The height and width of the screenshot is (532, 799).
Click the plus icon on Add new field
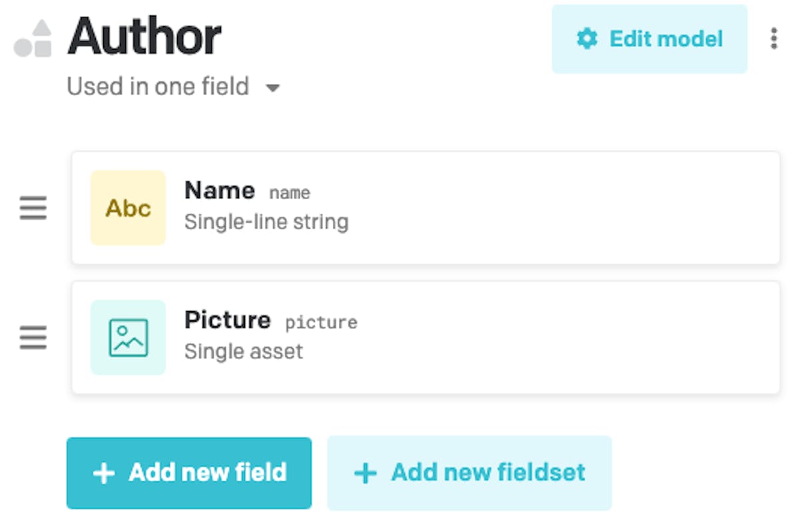104,473
